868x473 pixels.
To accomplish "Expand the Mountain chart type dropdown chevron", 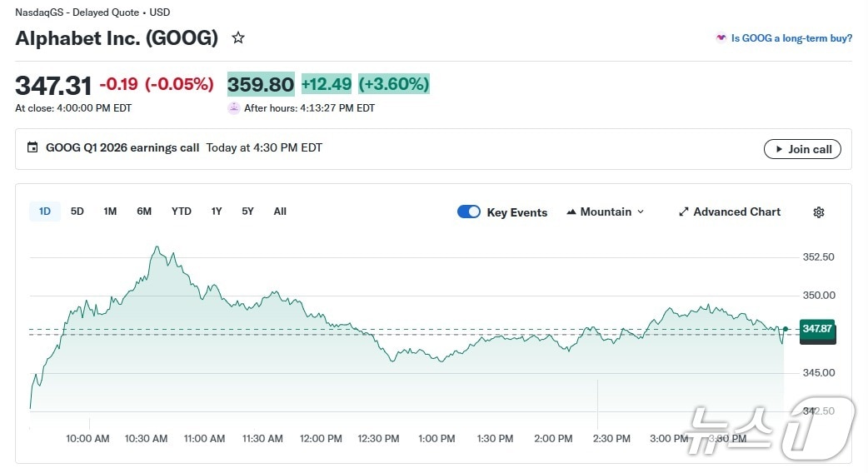I will [641, 212].
